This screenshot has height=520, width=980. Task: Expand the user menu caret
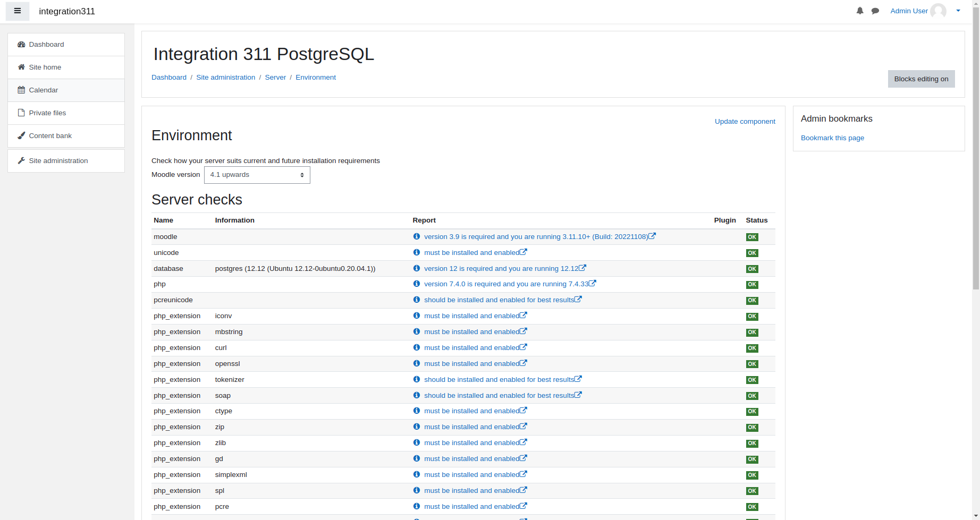(958, 11)
